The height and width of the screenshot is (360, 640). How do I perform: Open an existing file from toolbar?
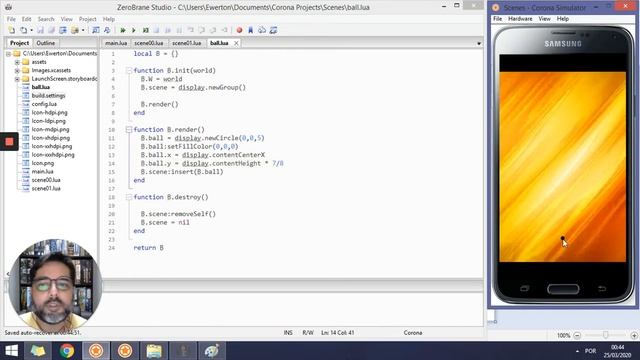tap(24, 30)
